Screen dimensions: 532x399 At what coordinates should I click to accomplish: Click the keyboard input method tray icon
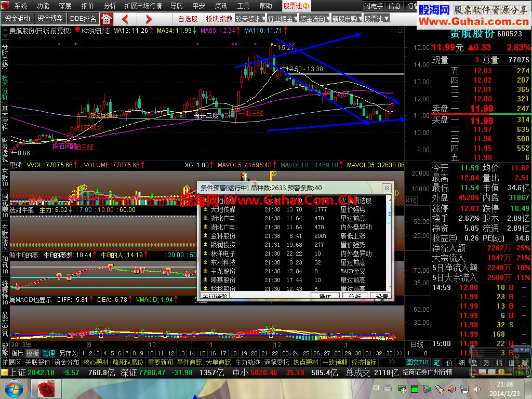388,388
